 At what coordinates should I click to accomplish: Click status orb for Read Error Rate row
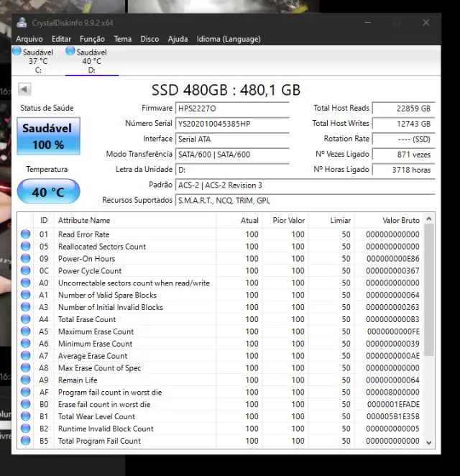point(25,234)
